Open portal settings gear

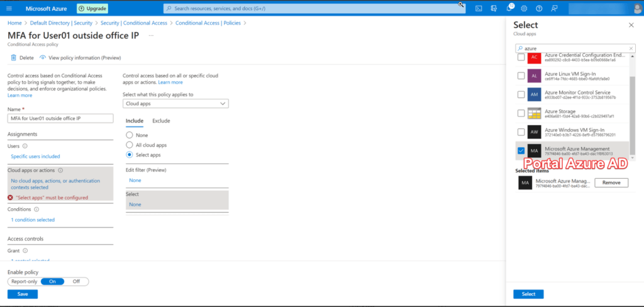point(524,8)
